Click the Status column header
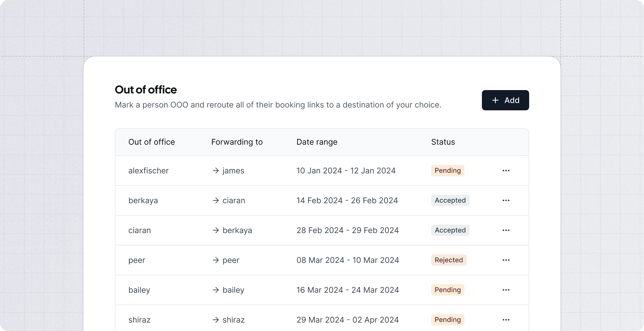This screenshot has height=331, width=644. point(443,142)
